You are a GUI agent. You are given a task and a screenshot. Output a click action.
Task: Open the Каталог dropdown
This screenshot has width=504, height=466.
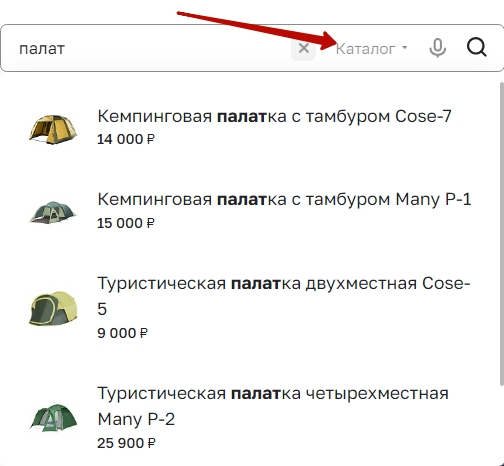click(x=372, y=49)
